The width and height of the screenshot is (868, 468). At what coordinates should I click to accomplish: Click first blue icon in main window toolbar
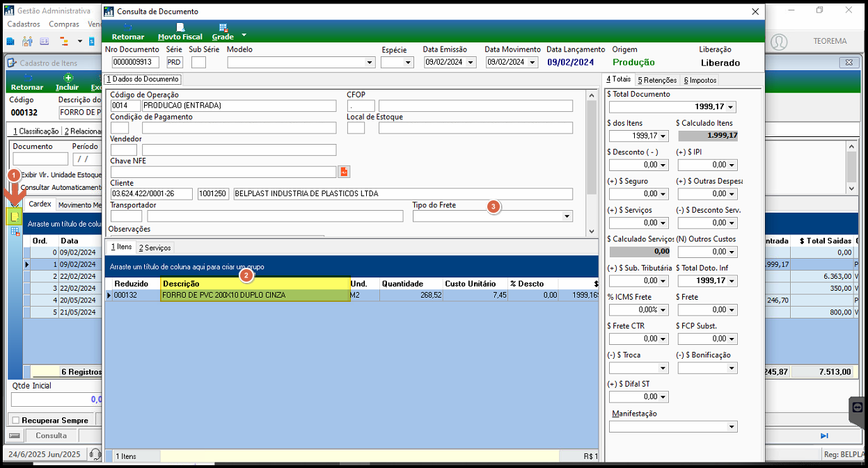(10, 42)
